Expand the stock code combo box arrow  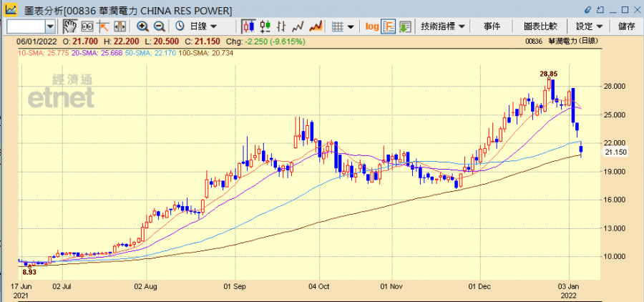pos(50,26)
